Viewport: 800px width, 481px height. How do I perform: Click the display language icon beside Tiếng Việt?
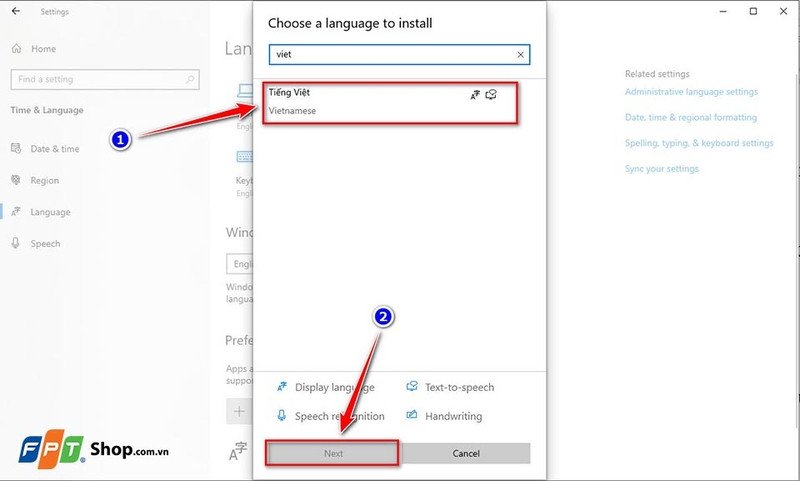pos(475,95)
